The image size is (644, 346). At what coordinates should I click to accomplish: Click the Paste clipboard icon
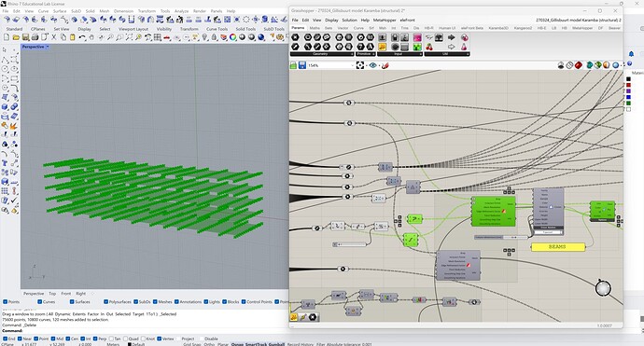[x=73, y=37]
